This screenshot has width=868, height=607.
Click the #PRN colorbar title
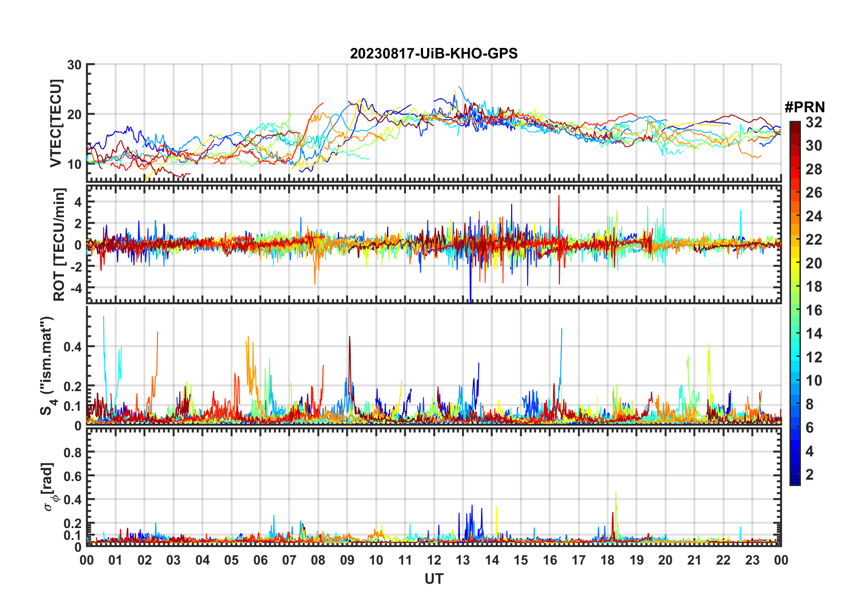tap(805, 107)
